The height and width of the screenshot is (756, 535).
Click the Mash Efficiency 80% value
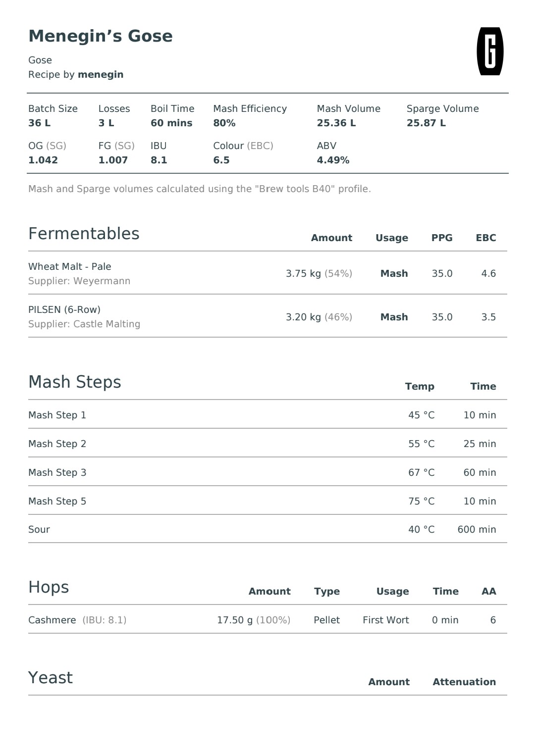224,123
